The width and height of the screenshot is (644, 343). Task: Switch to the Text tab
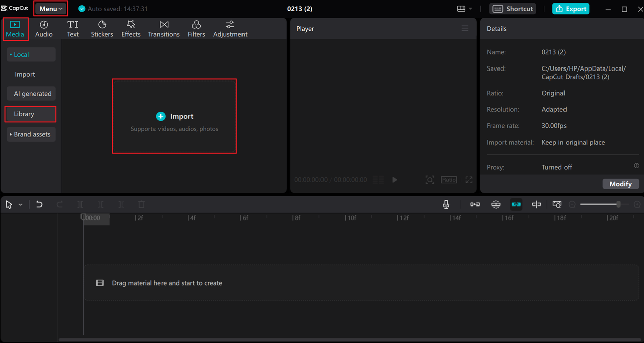73,29
